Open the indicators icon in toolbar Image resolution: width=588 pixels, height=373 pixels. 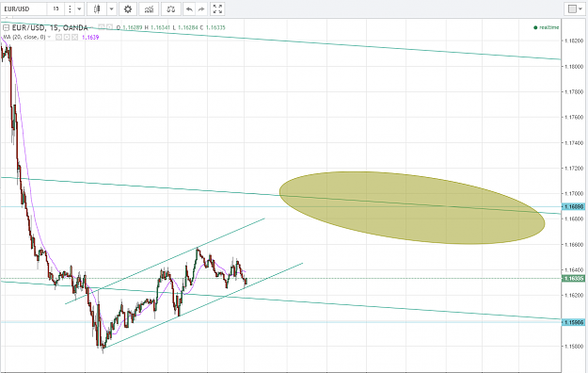(149, 9)
